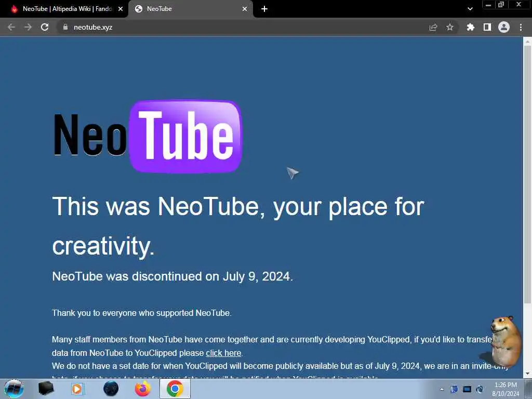Screen dimensions: 532x399
Task: Click the NeoTube logo image
Action: [x=148, y=137]
